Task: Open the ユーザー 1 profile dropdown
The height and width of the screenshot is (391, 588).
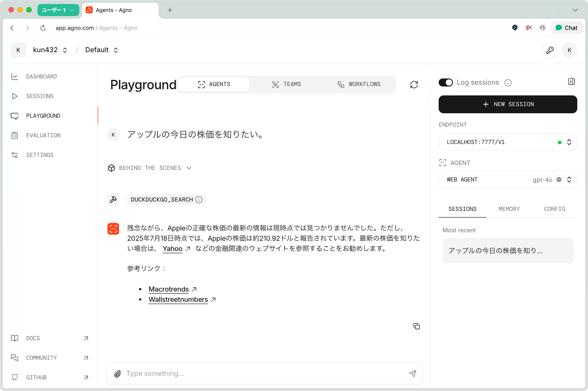Action: click(x=58, y=10)
